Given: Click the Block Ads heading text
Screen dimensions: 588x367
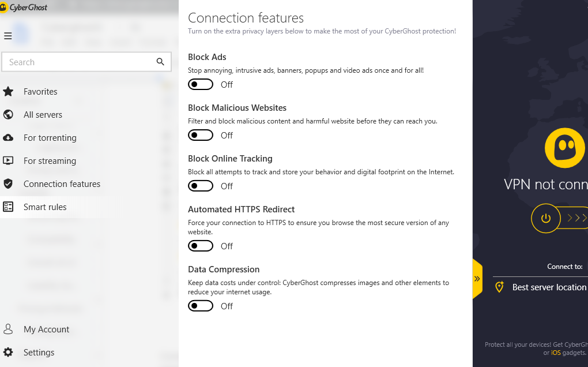Looking at the screenshot, I should [207, 57].
